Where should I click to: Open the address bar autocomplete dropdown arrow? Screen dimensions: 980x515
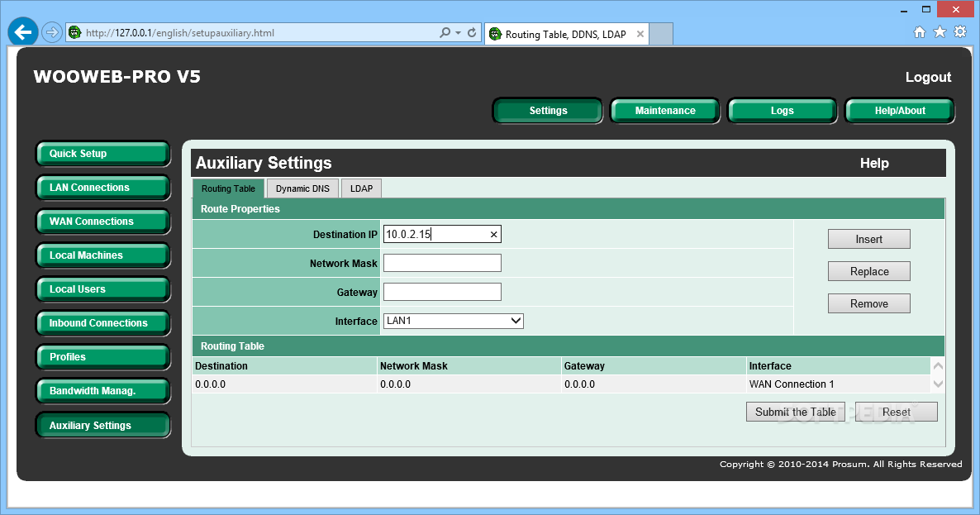[x=458, y=32]
